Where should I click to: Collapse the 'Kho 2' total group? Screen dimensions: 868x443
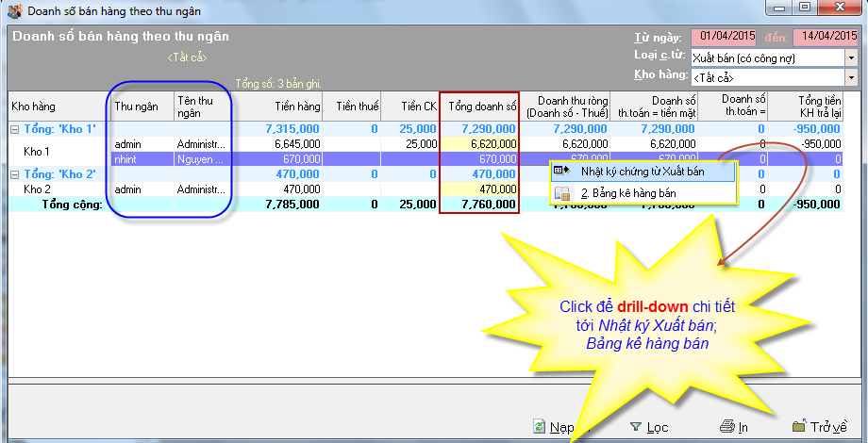(15, 173)
